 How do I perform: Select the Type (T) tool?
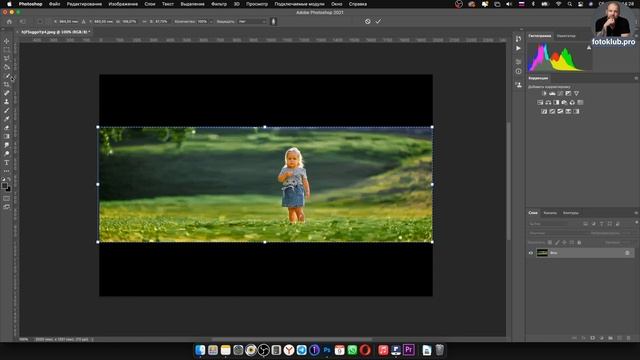tap(7, 162)
